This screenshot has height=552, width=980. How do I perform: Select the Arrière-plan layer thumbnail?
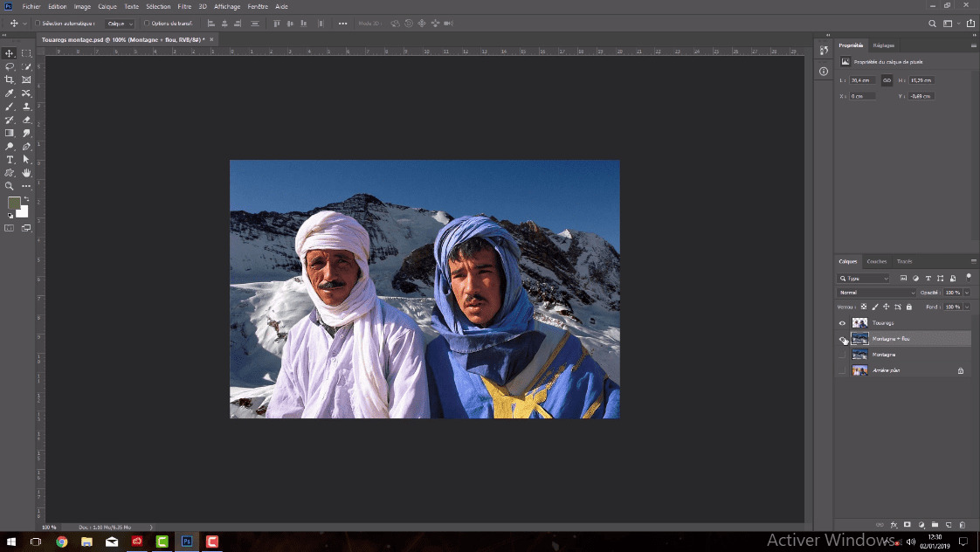pyautogui.click(x=859, y=370)
